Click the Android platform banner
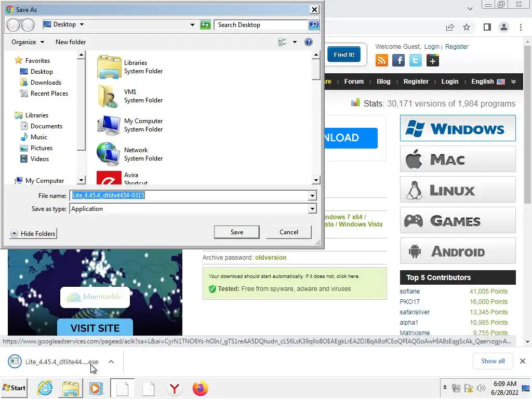 [458, 251]
